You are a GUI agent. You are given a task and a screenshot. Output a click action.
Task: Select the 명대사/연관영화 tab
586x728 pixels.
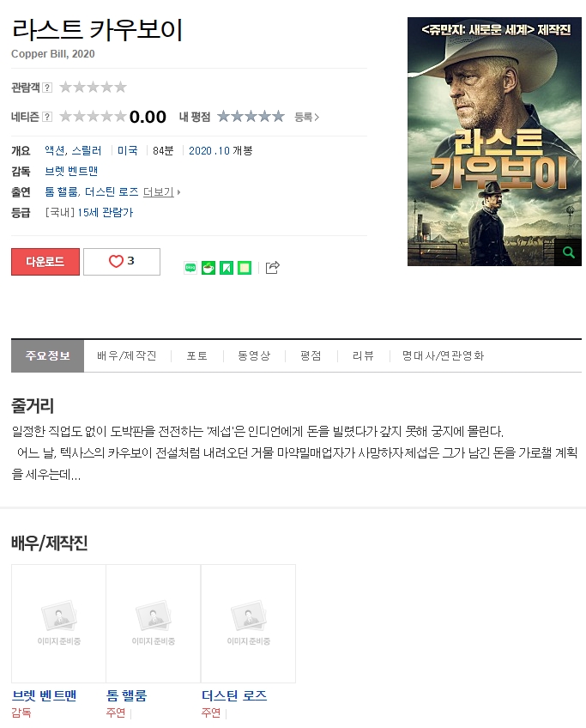point(443,355)
